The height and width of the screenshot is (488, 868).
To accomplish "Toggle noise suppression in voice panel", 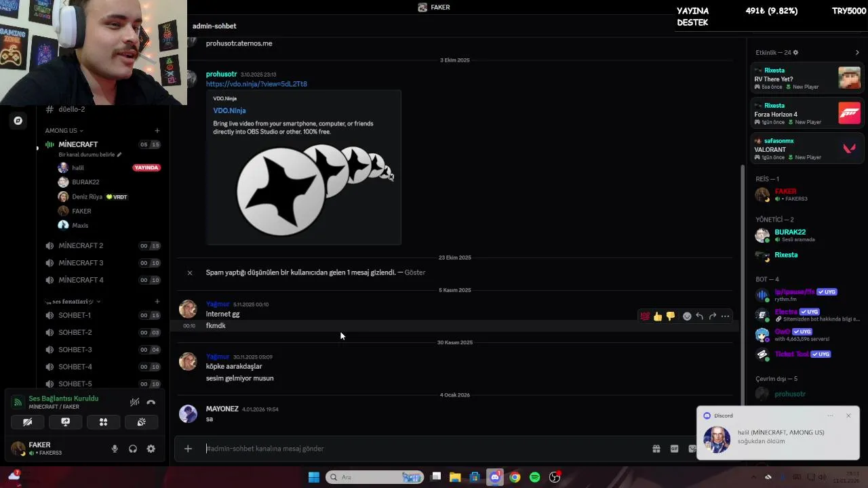I will (x=134, y=402).
